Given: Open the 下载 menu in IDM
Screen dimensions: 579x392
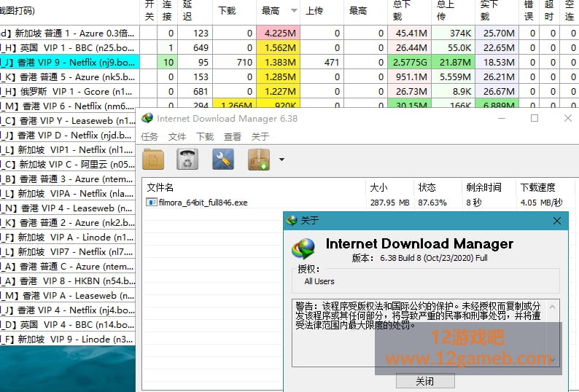Looking at the screenshot, I should pos(205,137).
